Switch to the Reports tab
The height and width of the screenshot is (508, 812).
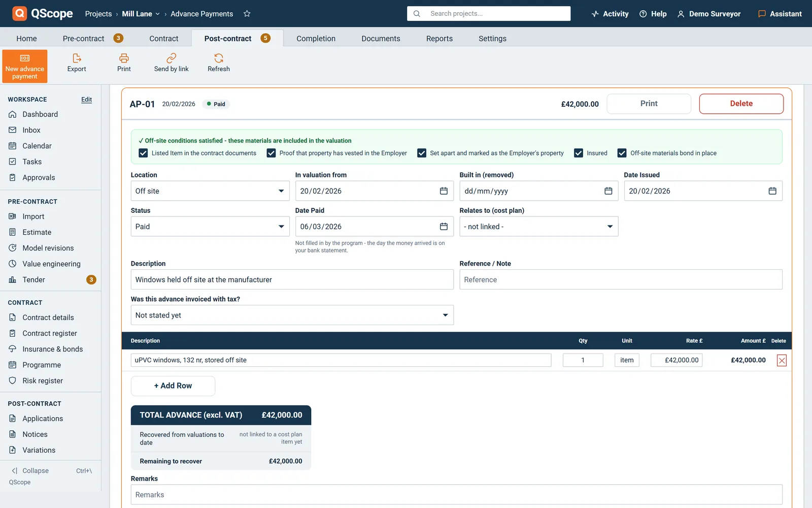(439, 38)
